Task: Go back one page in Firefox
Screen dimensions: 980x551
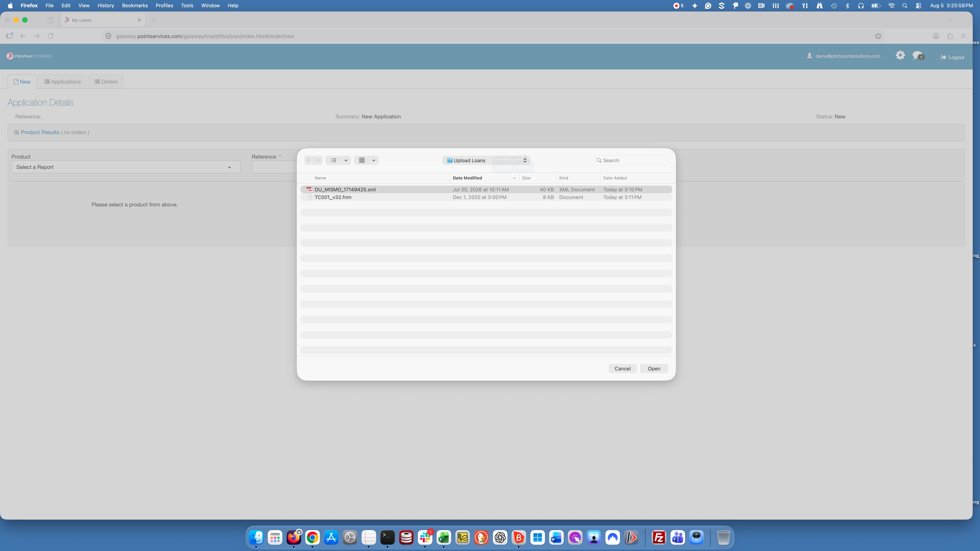Action: (23, 36)
